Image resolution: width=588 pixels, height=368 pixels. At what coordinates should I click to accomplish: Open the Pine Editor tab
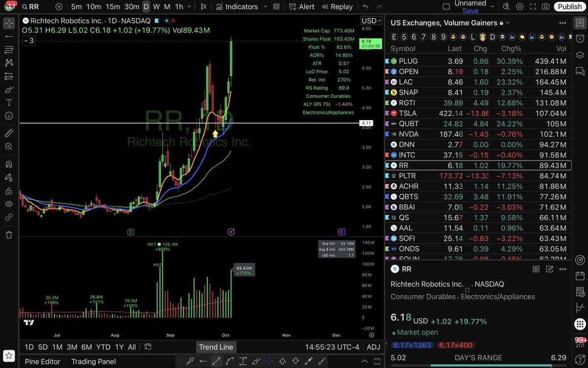[43, 362]
